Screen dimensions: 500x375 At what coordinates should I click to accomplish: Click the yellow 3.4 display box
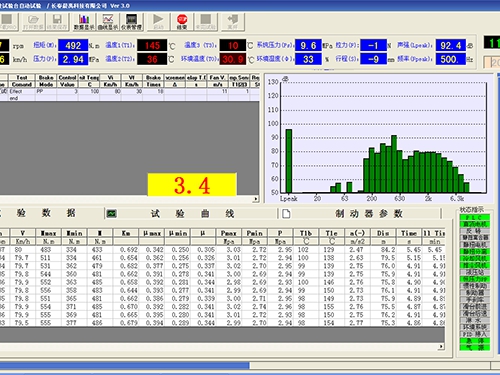click(x=192, y=184)
